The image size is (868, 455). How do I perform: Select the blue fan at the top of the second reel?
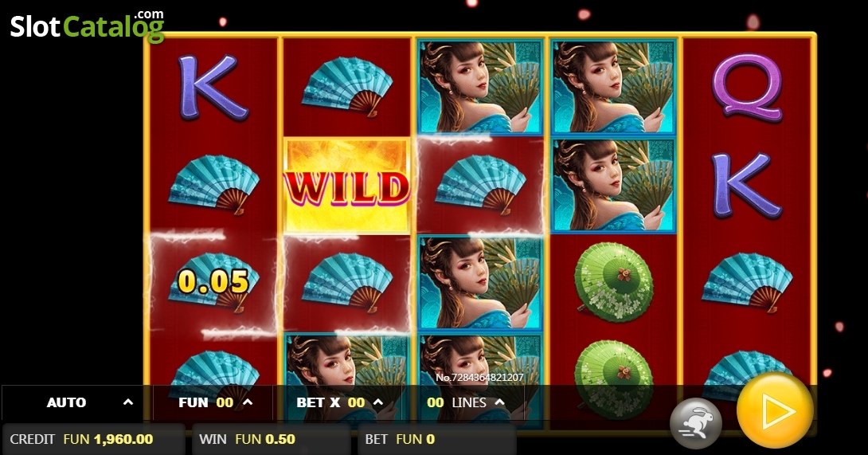[x=347, y=87]
